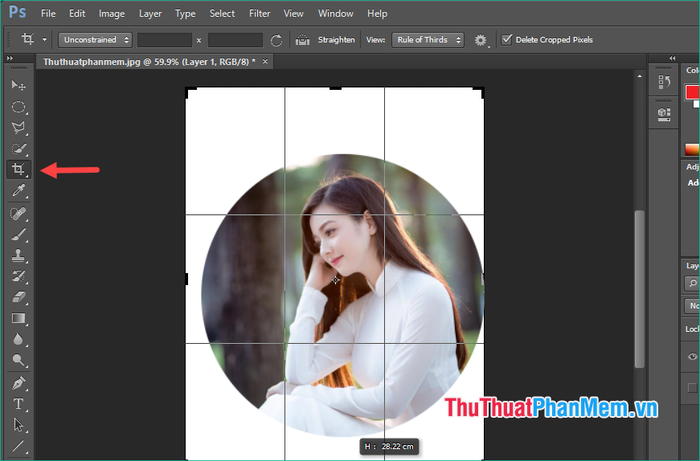
Task: Click left-middle crop edge handle
Action: click(187, 279)
